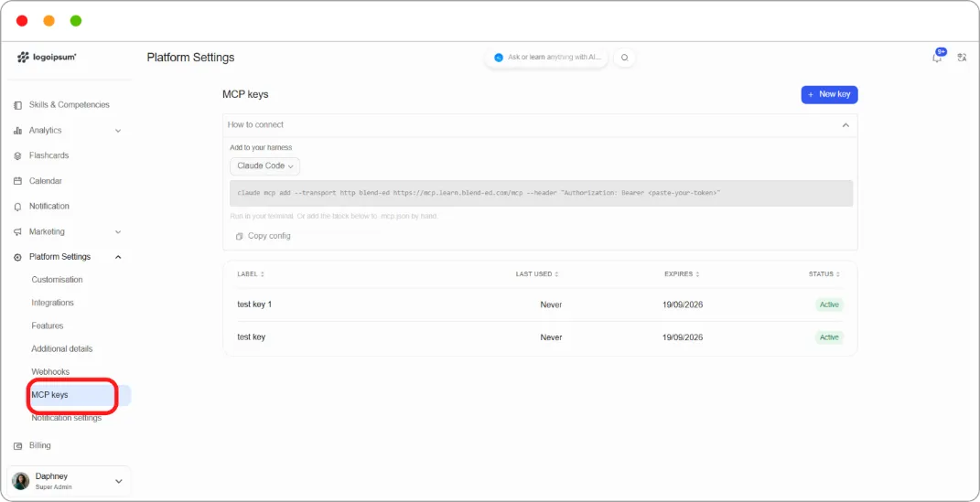Sort by STATUS column arrows
The image size is (980, 502).
838,274
